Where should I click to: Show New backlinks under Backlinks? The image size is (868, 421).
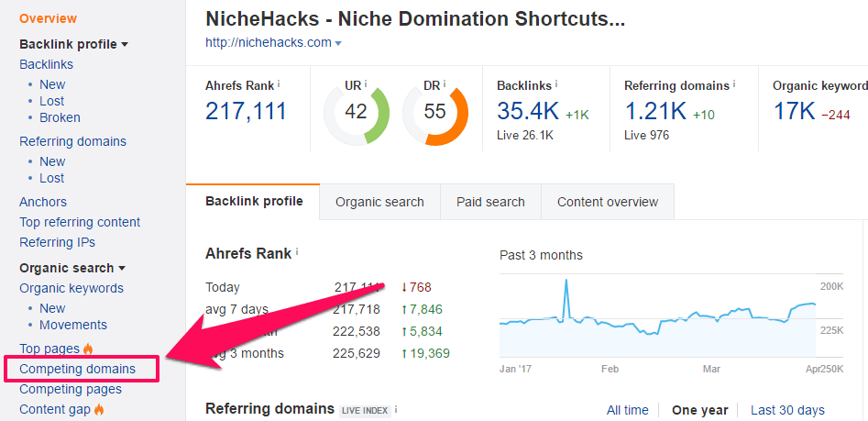52,84
